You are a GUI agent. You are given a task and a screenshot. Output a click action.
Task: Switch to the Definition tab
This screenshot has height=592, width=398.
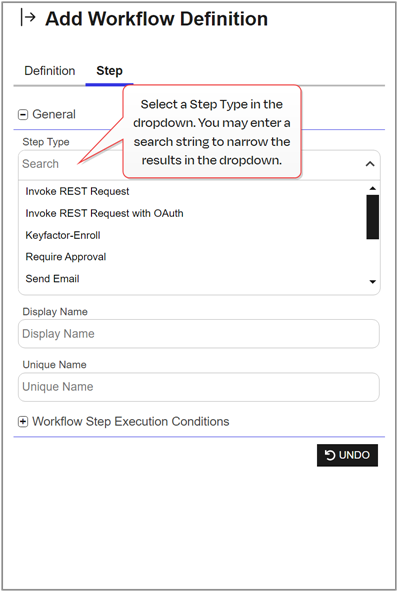point(50,71)
